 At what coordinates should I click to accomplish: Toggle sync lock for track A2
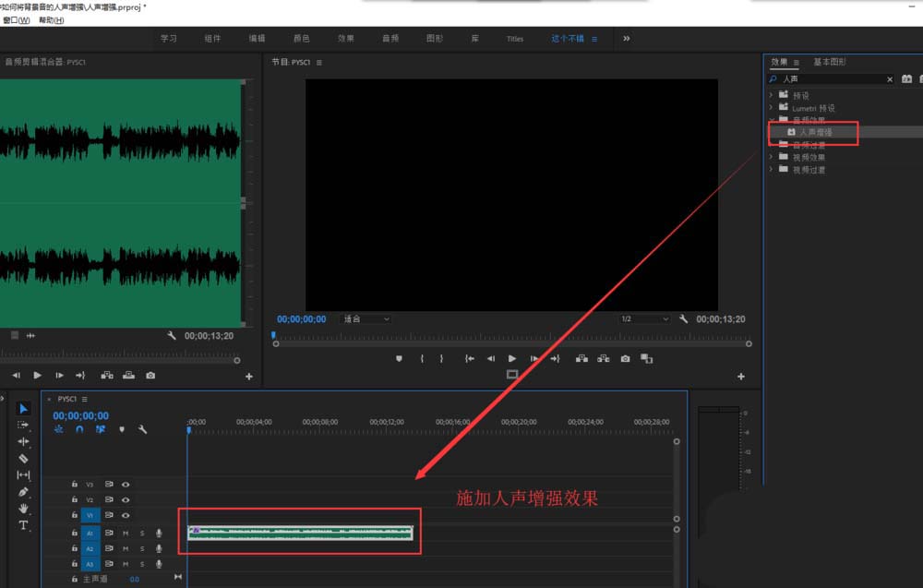coord(109,548)
